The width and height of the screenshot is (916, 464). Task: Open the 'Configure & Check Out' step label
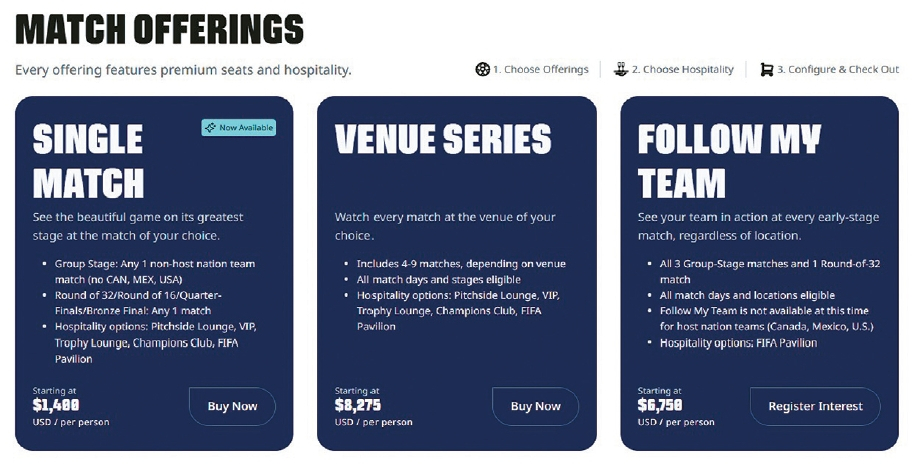pos(838,70)
